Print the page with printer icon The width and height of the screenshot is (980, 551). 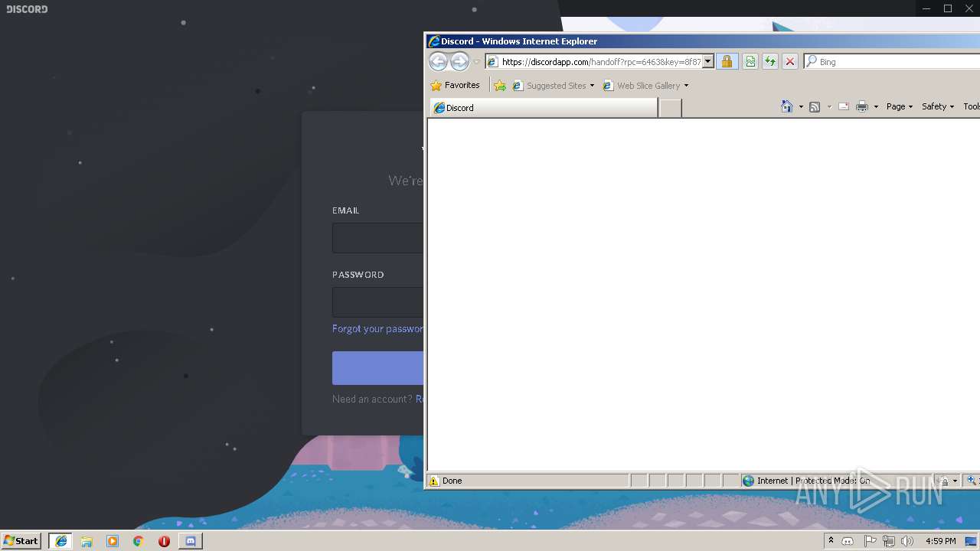[x=862, y=106]
